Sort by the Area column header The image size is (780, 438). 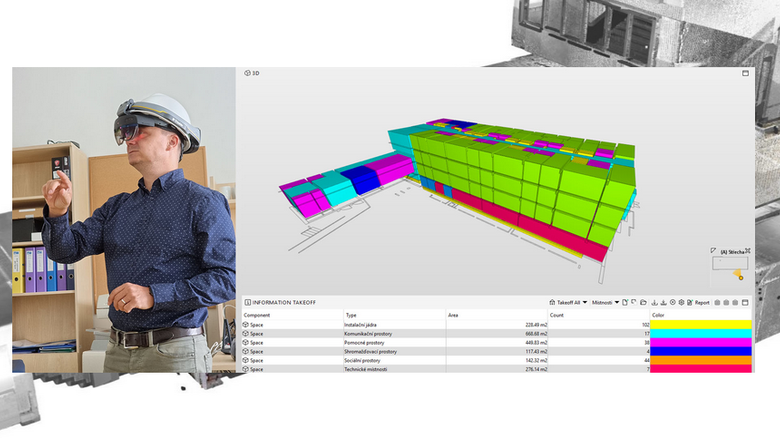pyautogui.click(x=453, y=315)
